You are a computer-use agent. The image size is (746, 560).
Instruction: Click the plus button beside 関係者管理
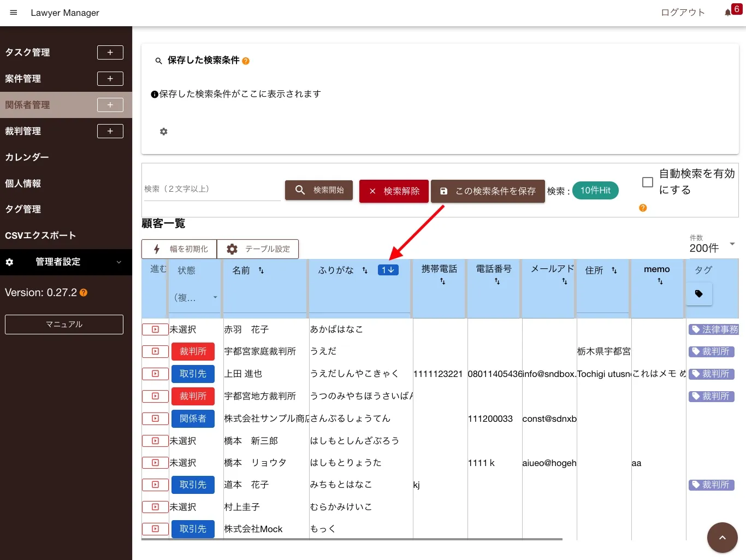(110, 105)
